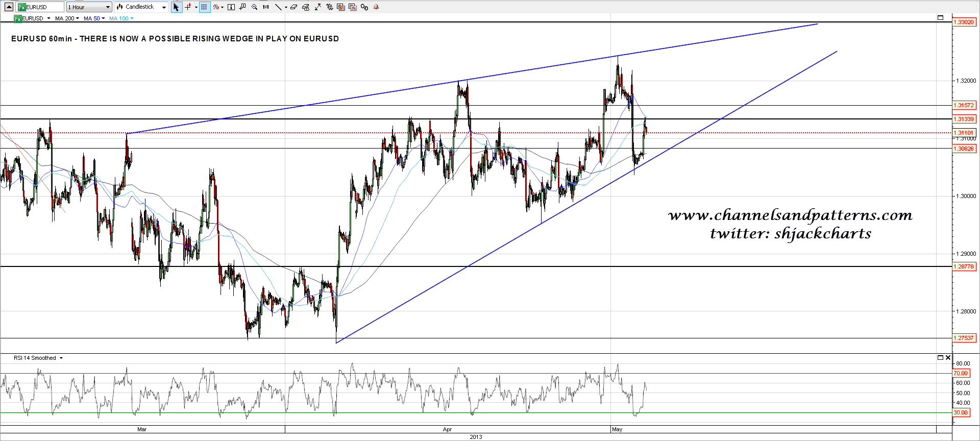Select the zoom magnifier tool
Screen dimensions: 980x441
tap(254, 7)
